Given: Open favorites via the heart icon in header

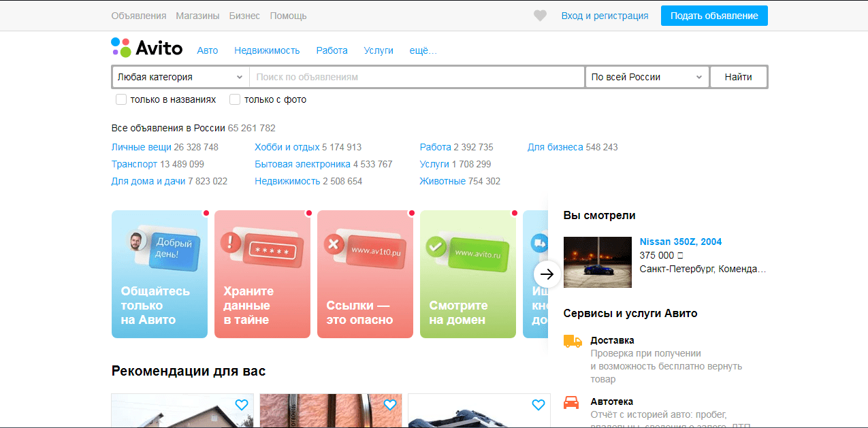Looking at the screenshot, I should pos(540,16).
